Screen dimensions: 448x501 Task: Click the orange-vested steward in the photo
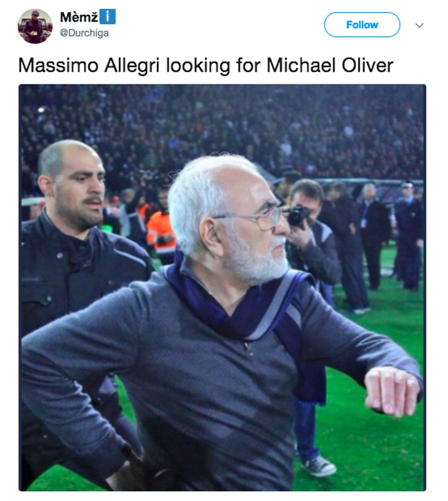click(161, 235)
